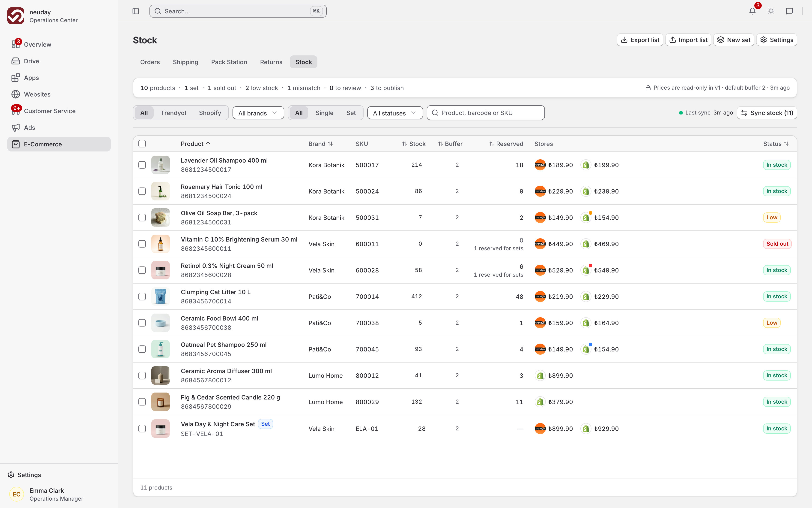Image resolution: width=812 pixels, height=508 pixels.
Task: Click the Import list button
Action: point(688,40)
